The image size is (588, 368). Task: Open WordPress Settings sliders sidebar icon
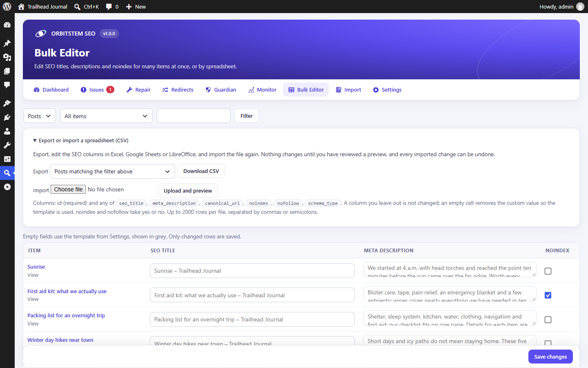[7, 159]
